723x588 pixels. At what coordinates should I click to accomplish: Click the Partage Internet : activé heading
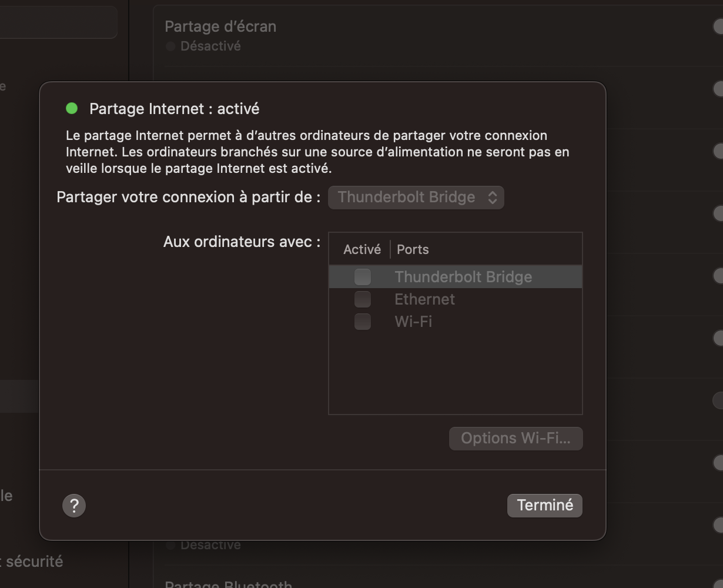[174, 109]
